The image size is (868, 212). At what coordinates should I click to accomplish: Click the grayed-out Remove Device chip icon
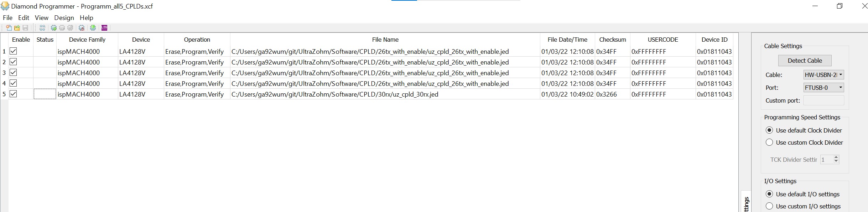point(62,28)
